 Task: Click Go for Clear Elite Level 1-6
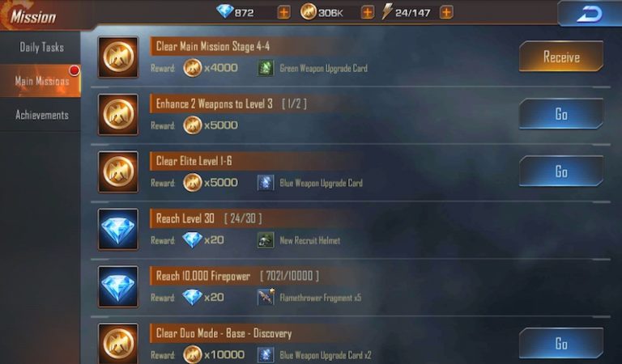tap(561, 171)
